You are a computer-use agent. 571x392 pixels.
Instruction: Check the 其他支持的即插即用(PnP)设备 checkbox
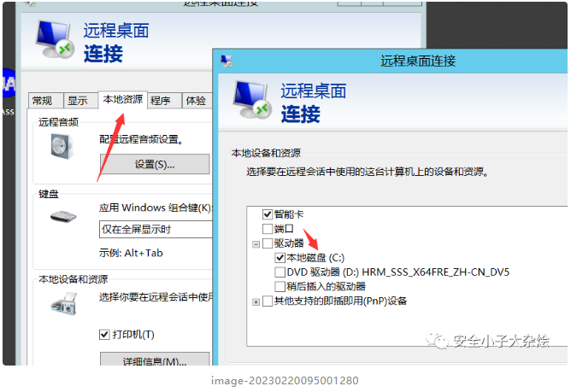coord(268,301)
